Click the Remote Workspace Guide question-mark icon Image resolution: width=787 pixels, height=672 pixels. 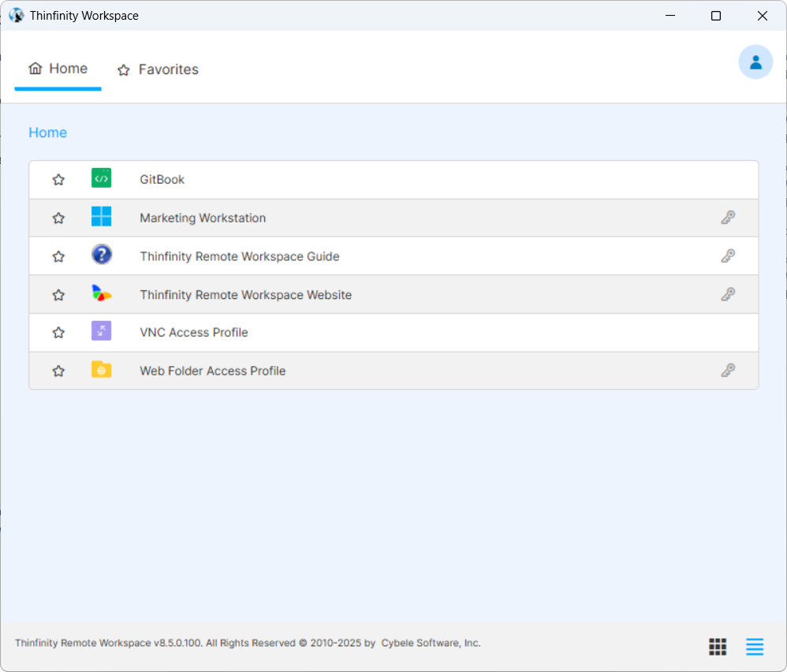101,255
